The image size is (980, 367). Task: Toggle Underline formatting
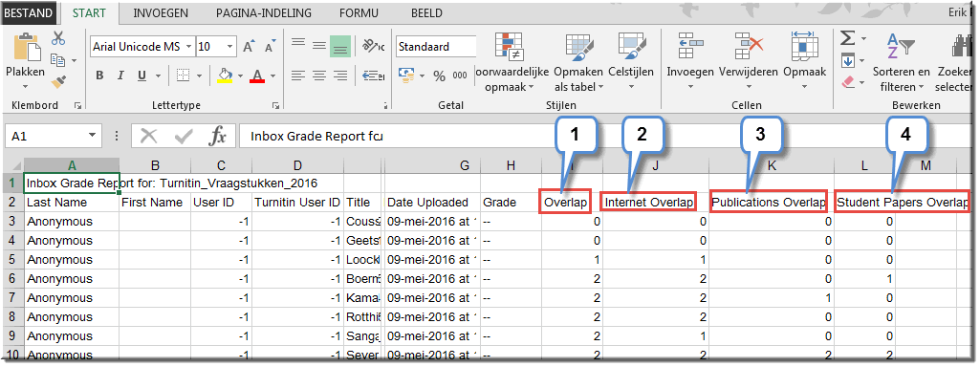click(x=142, y=76)
